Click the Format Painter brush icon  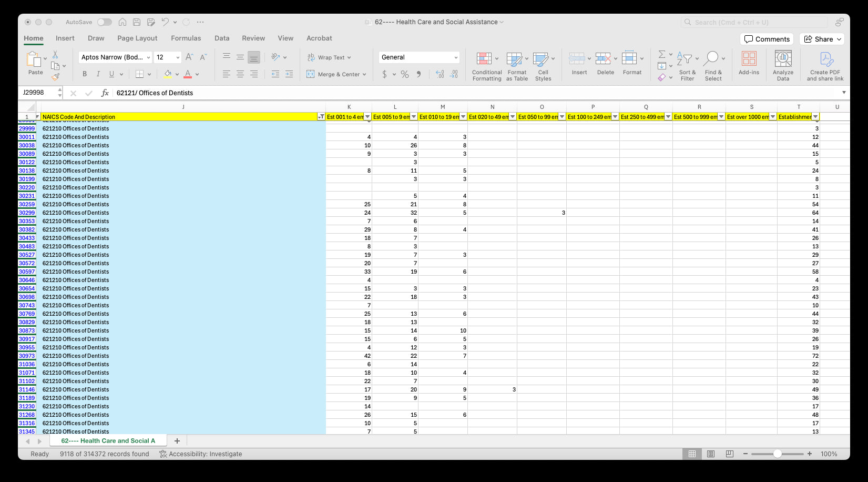[55, 77]
